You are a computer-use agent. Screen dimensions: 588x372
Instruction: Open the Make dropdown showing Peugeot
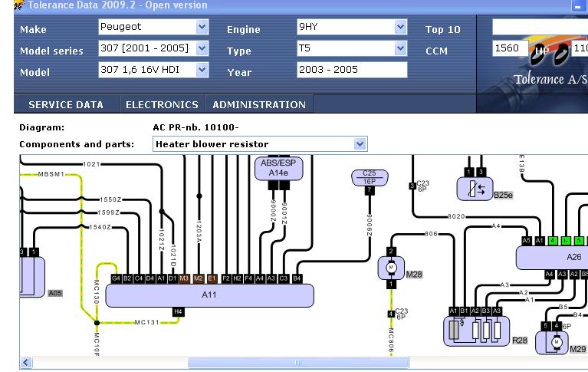tap(153, 27)
